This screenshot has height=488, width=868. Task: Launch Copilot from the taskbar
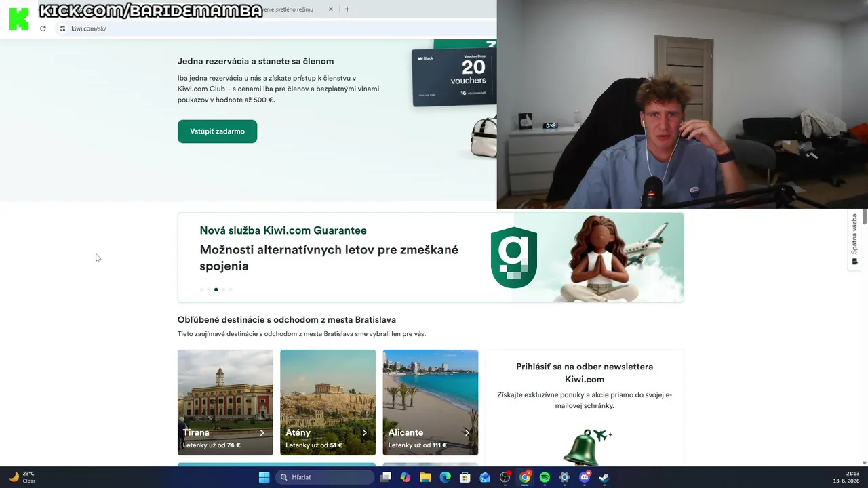coord(406,477)
